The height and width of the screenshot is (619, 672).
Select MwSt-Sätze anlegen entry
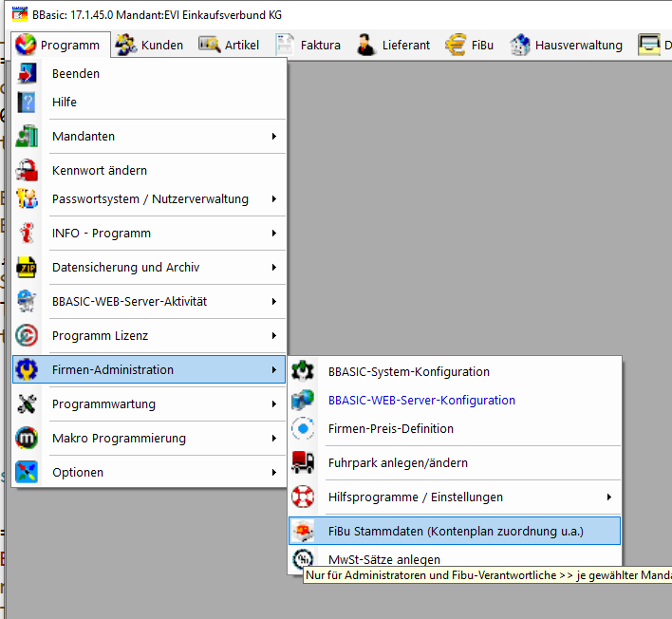click(455, 559)
